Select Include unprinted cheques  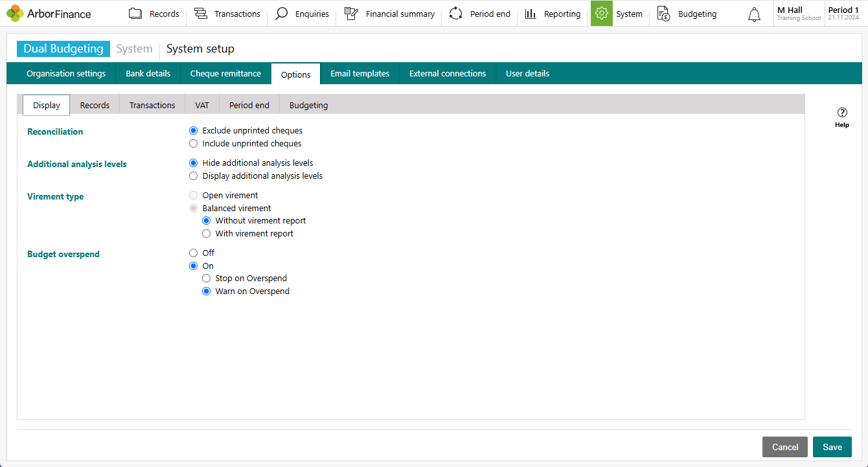(193, 143)
